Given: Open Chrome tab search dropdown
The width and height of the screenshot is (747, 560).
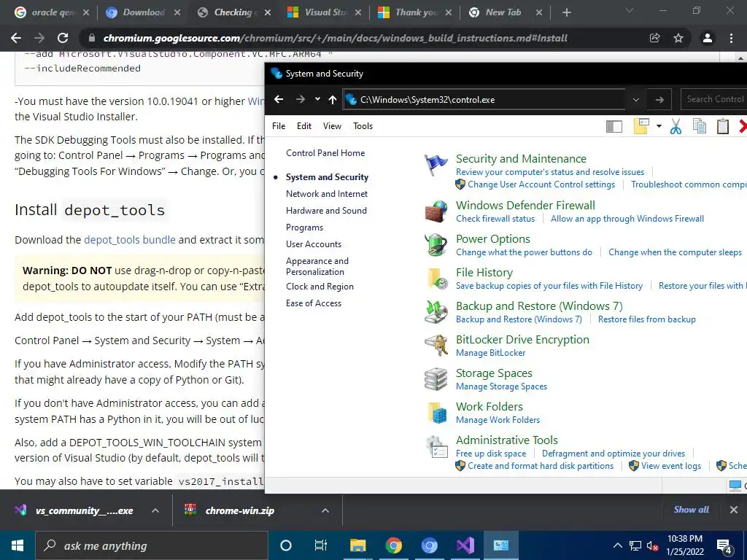Looking at the screenshot, I should (630, 10).
